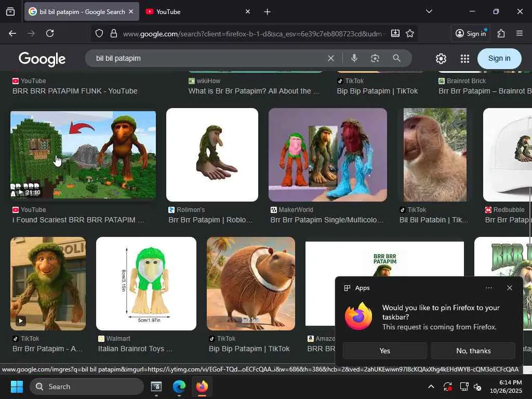Reload the current page
532x399 pixels.
click(x=50, y=33)
